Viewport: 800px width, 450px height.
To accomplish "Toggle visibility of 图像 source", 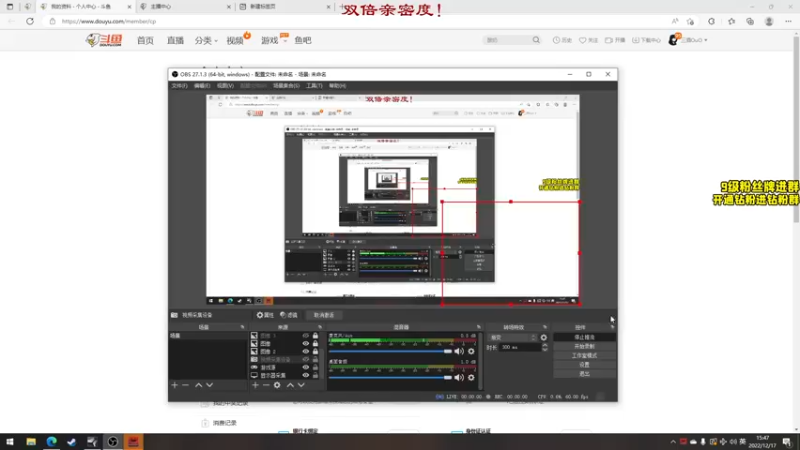I will click(x=306, y=343).
